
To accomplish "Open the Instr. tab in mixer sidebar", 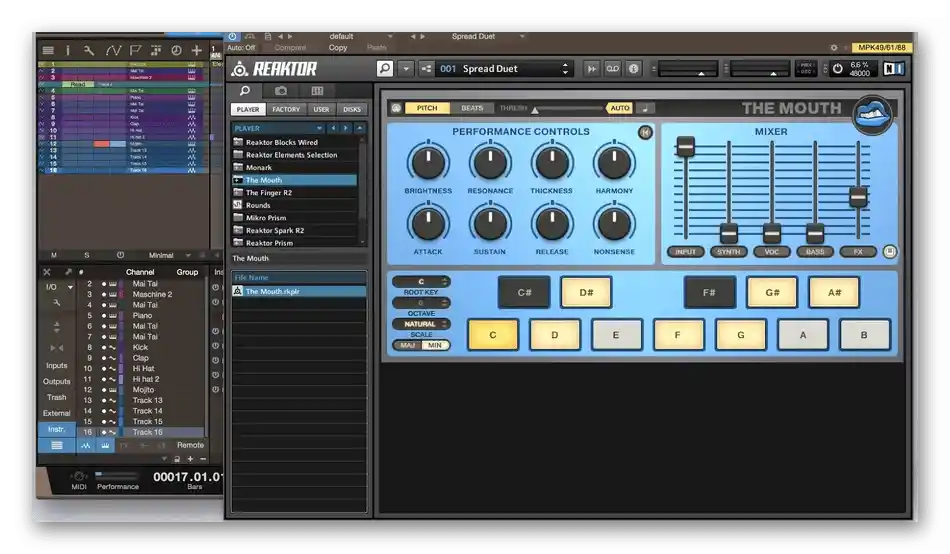I will point(56,429).
